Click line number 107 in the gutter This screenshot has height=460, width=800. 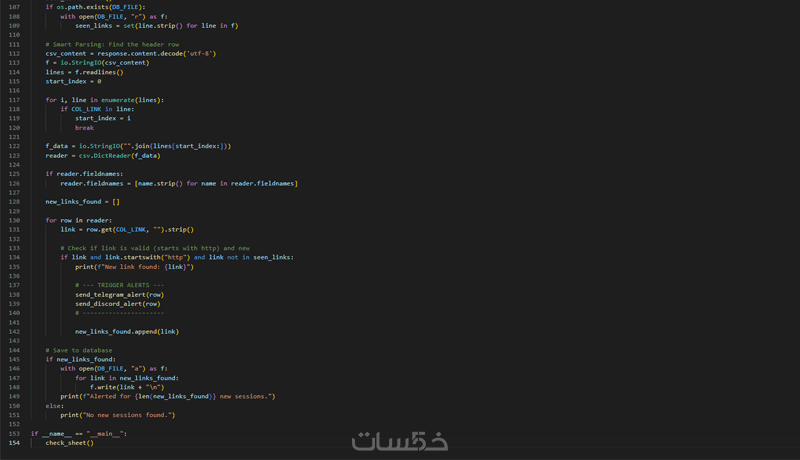coord(14,7)
